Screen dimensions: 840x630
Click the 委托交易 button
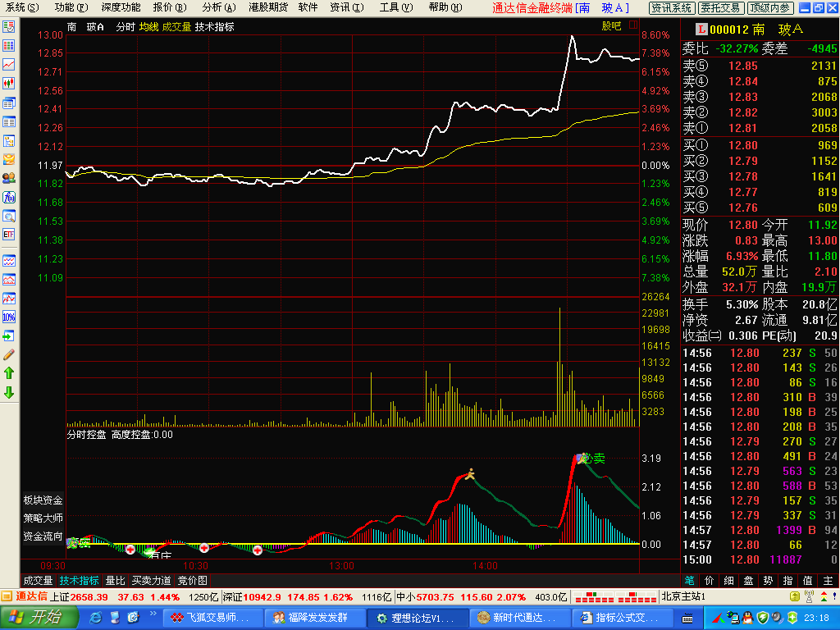point(721,8)
